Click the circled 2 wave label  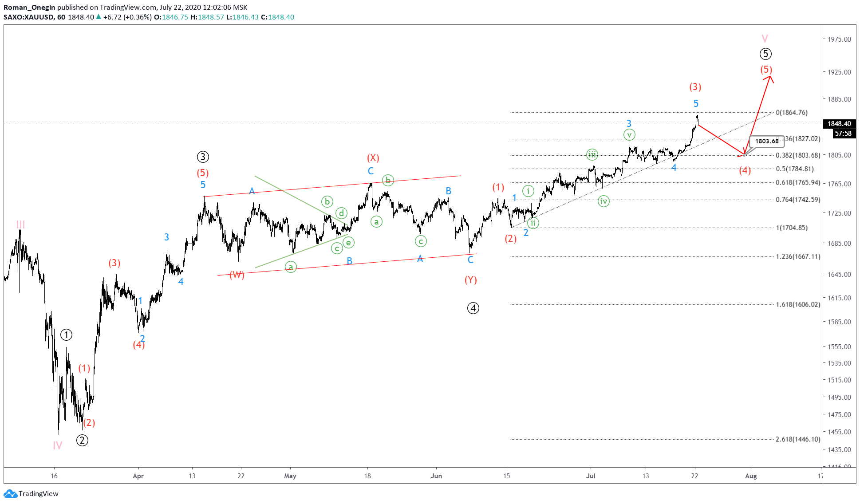pyautogui.click(x=82, y=440)
